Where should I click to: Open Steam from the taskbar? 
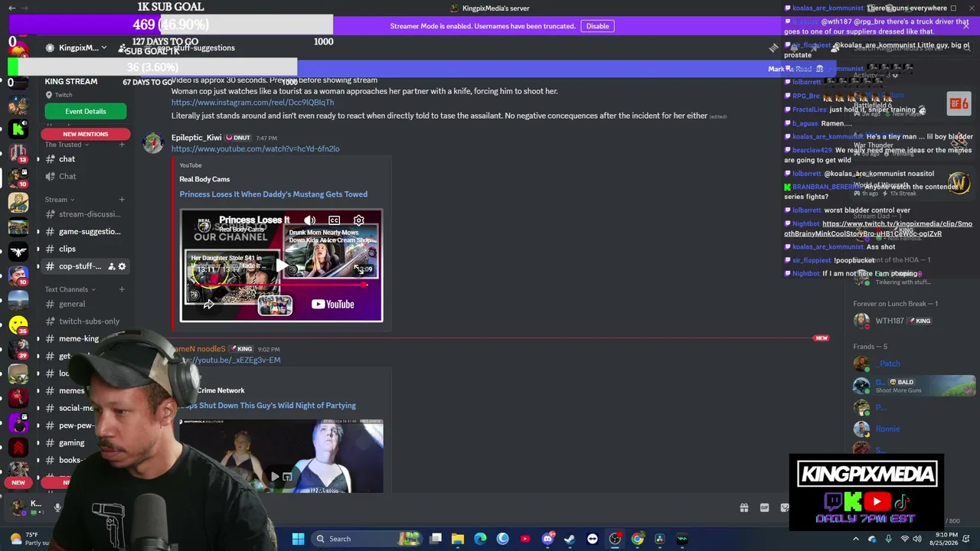(x=570, y=539)
